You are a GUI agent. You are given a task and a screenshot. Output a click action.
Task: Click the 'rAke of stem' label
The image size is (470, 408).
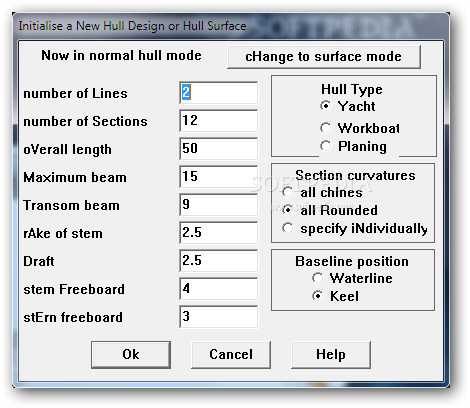(x=63, y=233)
